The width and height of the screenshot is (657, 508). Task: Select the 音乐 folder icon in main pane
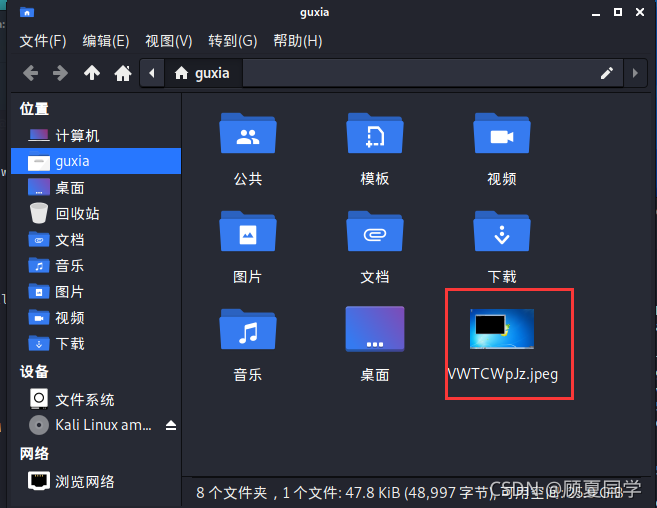248,329
